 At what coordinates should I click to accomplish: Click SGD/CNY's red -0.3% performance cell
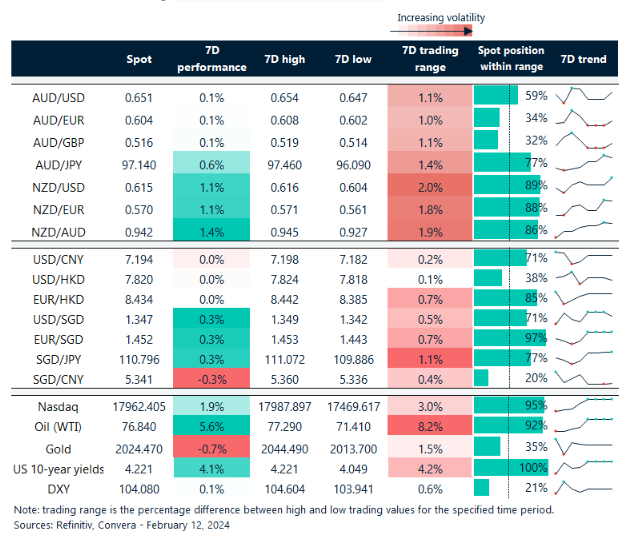click(211, 378)
